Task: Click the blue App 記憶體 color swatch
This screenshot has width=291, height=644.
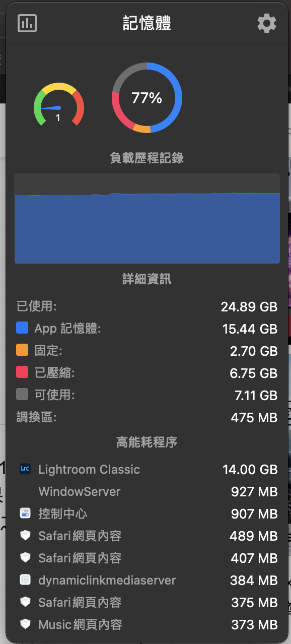Action: [22, 328]
